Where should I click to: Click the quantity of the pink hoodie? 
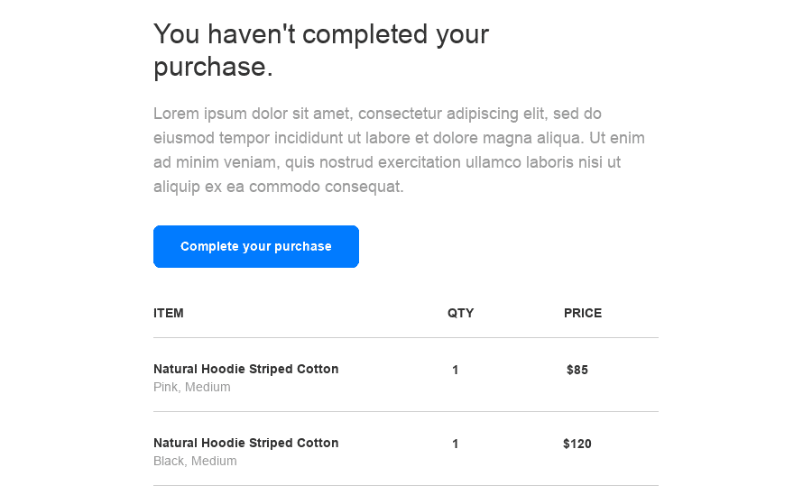(456, 370)
